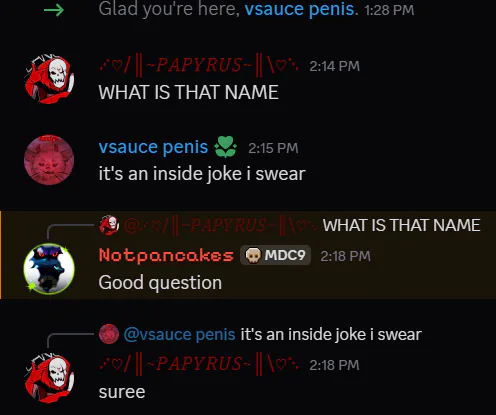Click @vsauce penis mention in reply
The width and height of the screenshot is (496, 415).
click(x=179, y=334)
